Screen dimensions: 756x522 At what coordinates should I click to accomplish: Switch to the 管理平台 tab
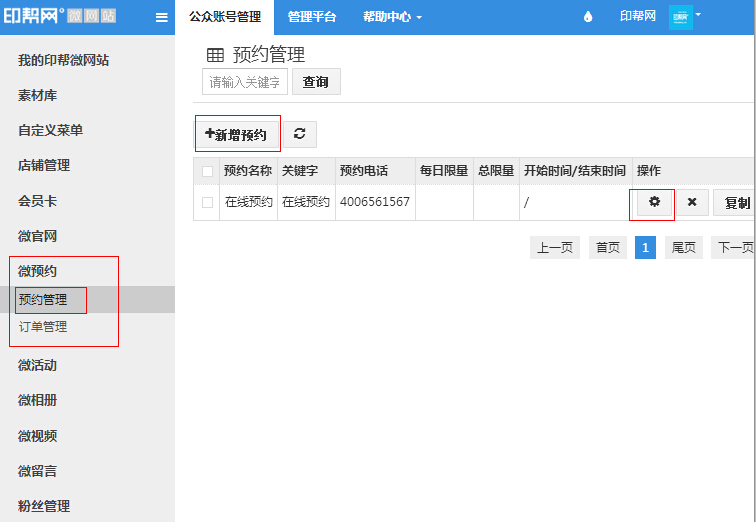(312, 17)
